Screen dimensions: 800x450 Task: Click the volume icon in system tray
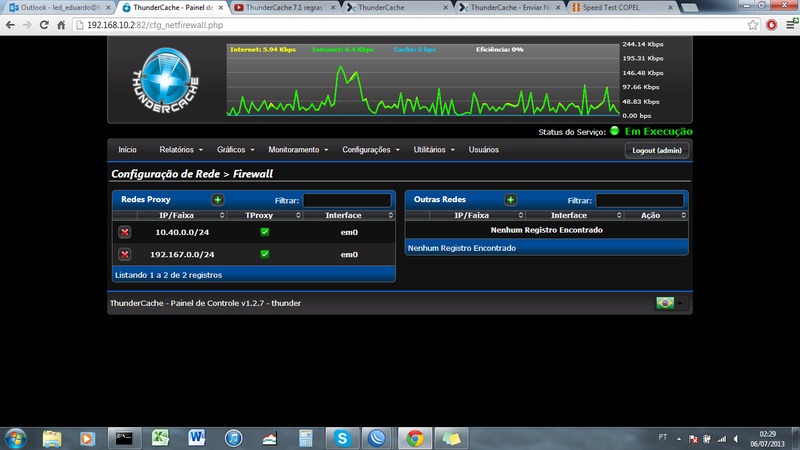736,439
